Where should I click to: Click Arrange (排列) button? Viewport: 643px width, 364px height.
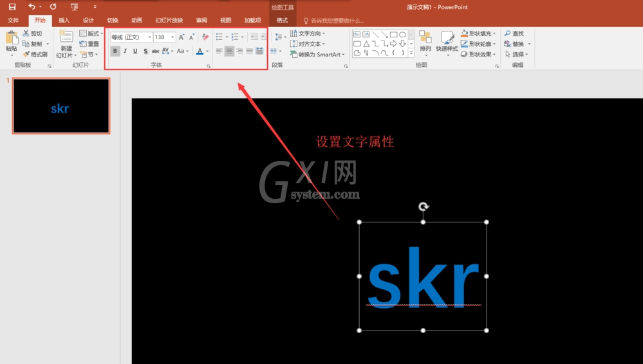tap(425, 42)
